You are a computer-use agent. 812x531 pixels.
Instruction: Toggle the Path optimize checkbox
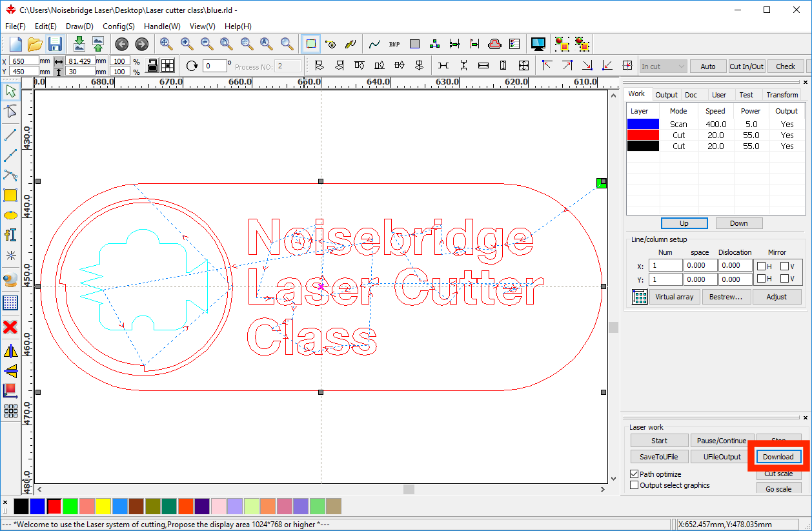[634, 474]
